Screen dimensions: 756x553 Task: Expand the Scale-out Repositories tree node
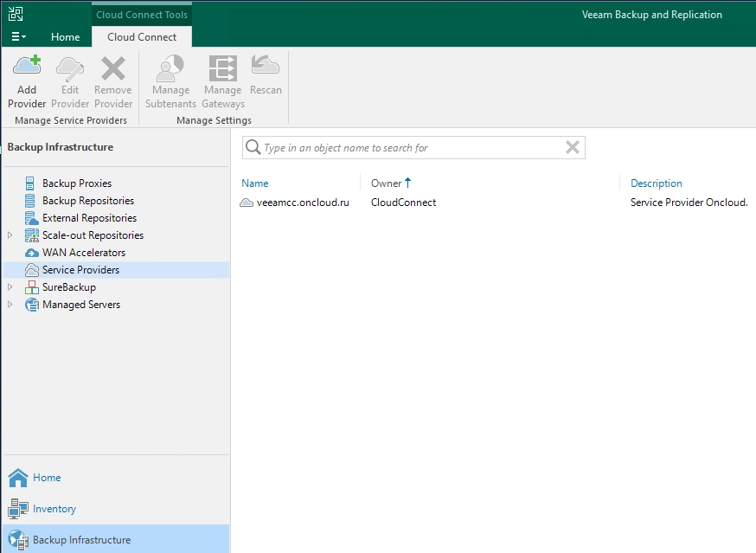[x=10, y=235]
